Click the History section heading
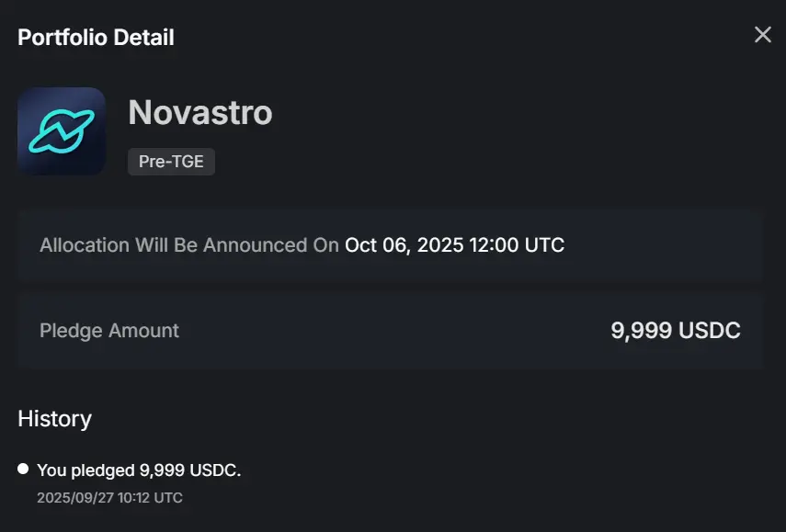Image resolution: width=786 pixels, height=532 pixels. (x=54, y=419)
